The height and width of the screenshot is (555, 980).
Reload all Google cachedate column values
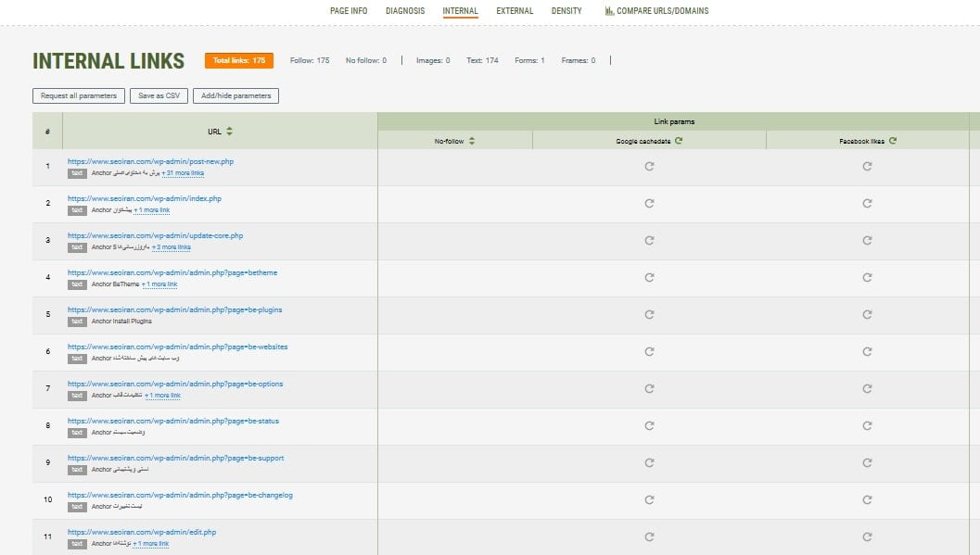pos(679,141)
